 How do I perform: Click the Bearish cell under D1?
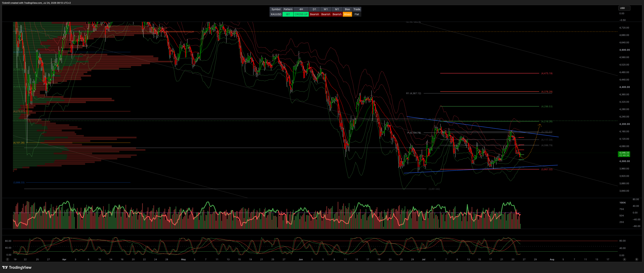pyautogui.click(x=314, y=14)
